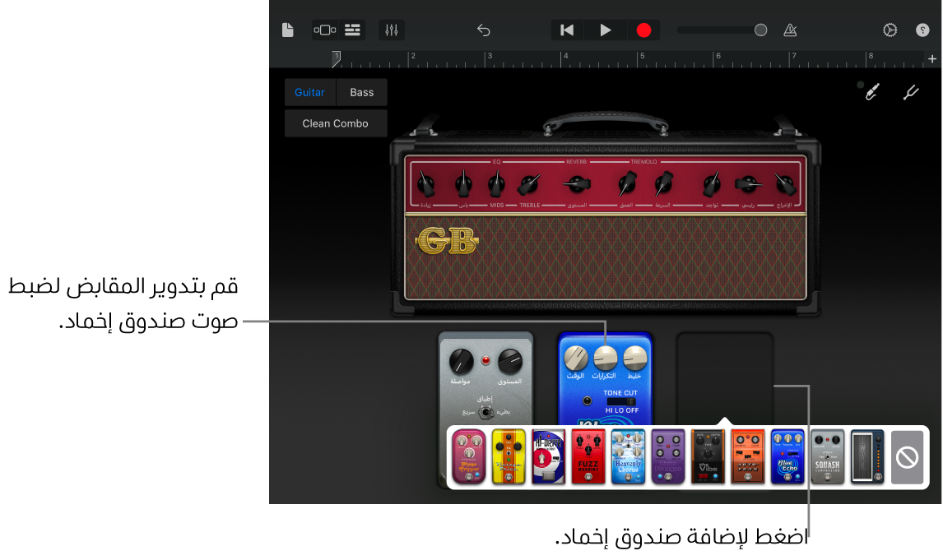Click bar 5 on the ruler

[x=642, y=58]
